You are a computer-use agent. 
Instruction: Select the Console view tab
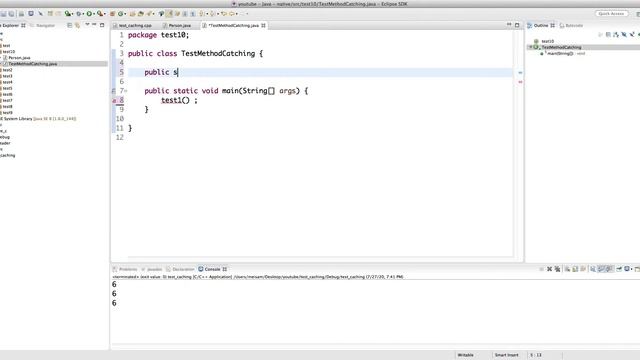coord(212,269)
